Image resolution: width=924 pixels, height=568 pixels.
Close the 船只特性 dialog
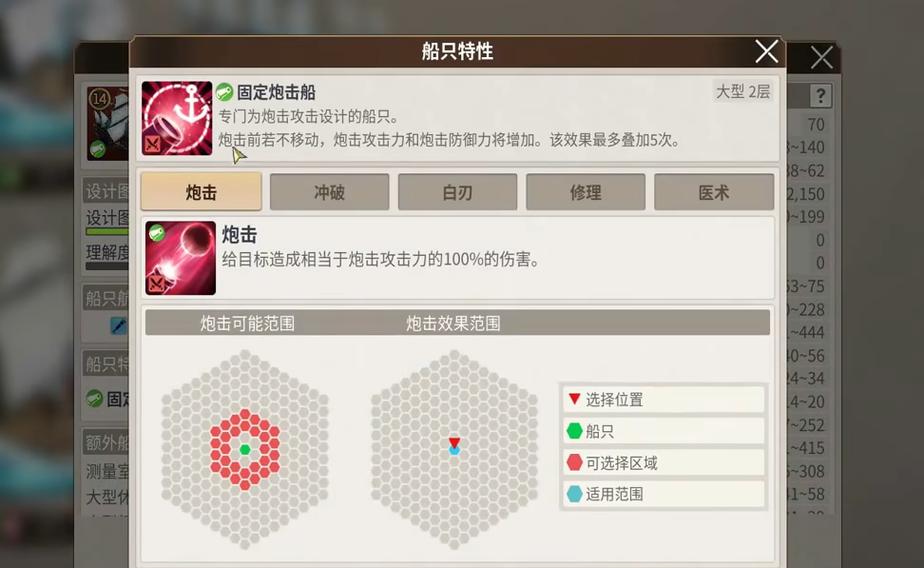pos(766,52)
